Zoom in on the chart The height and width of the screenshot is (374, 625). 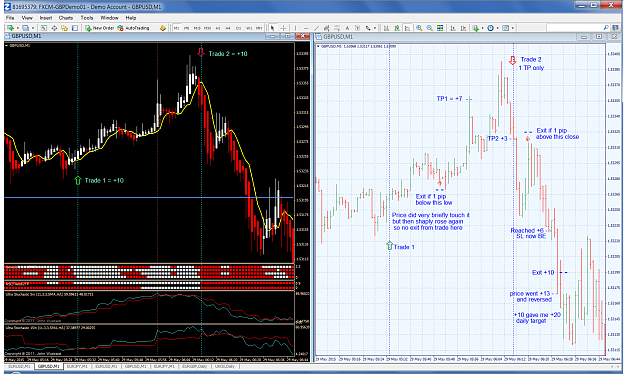click(419, 28)
